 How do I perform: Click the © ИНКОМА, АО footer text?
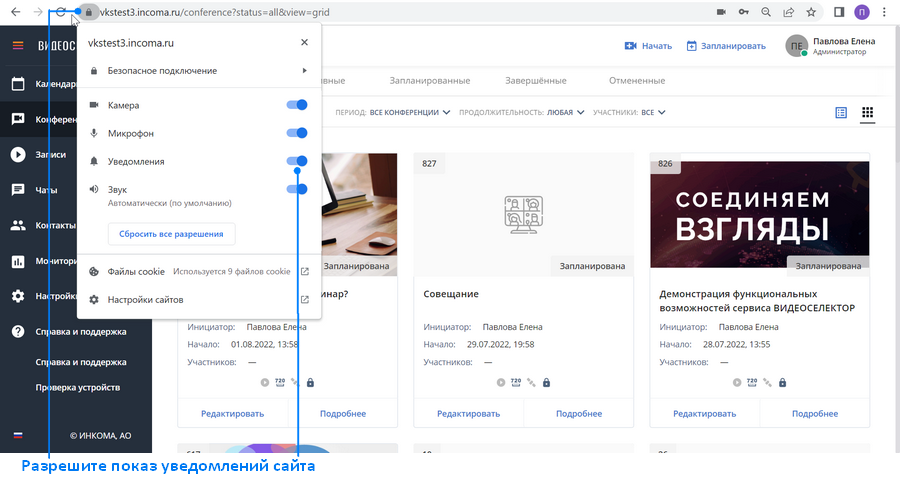[100, 435]
